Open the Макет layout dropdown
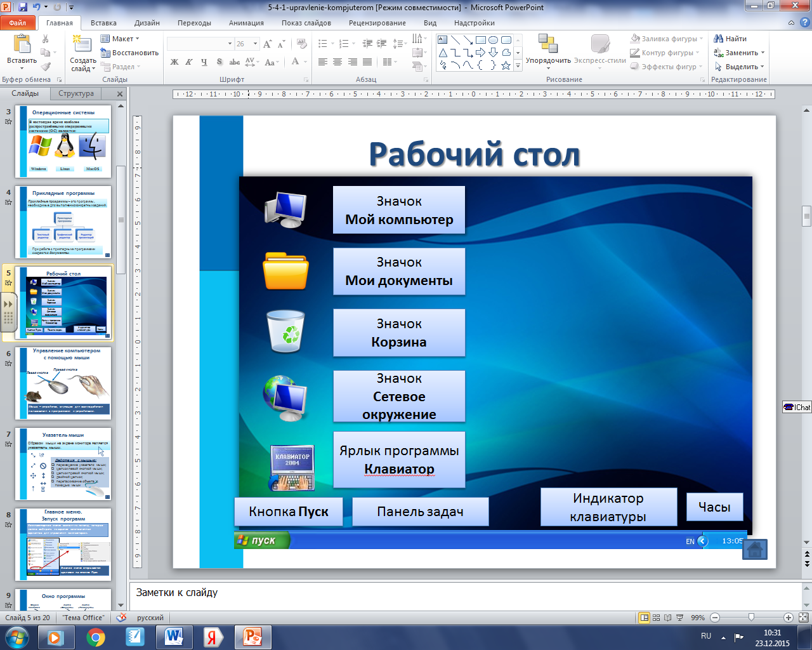The width and height of the screenshot is (812, 650). [121, 39]
